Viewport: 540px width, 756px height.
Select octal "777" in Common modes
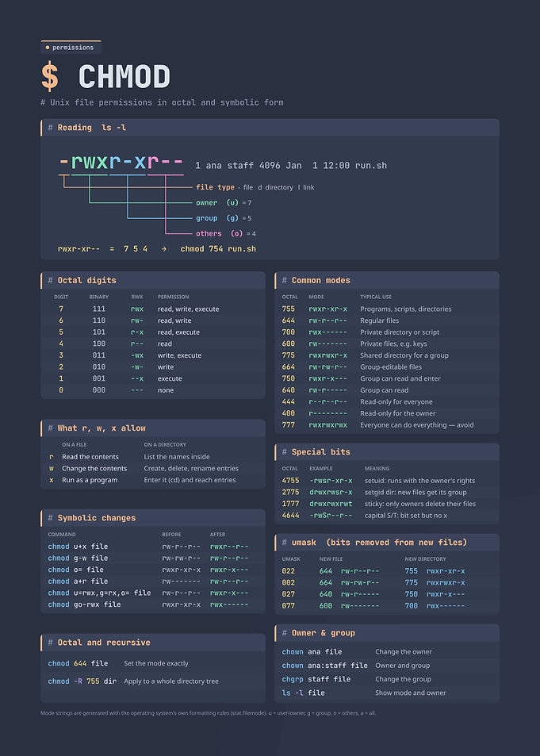[289, 424]
